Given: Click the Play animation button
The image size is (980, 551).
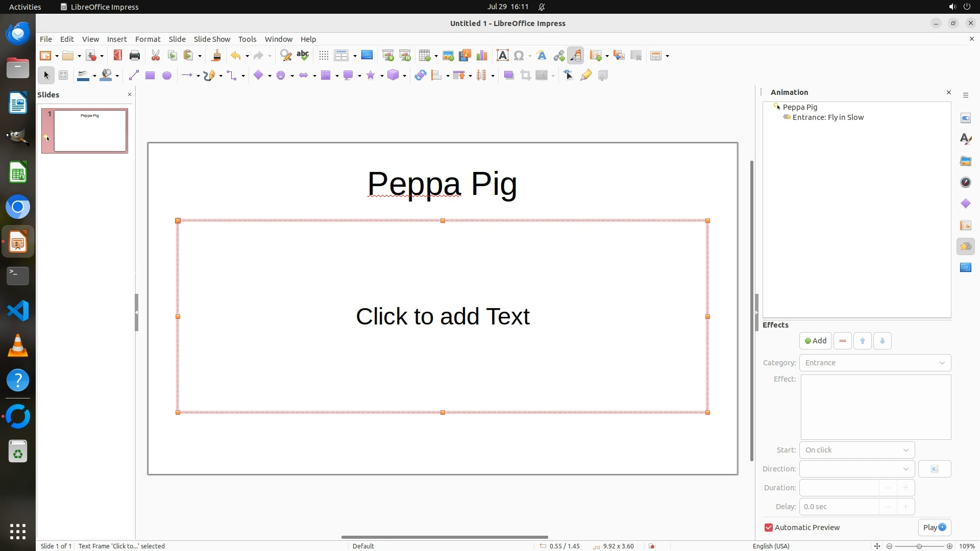Looking at the screenshot, I should [934, 528].
